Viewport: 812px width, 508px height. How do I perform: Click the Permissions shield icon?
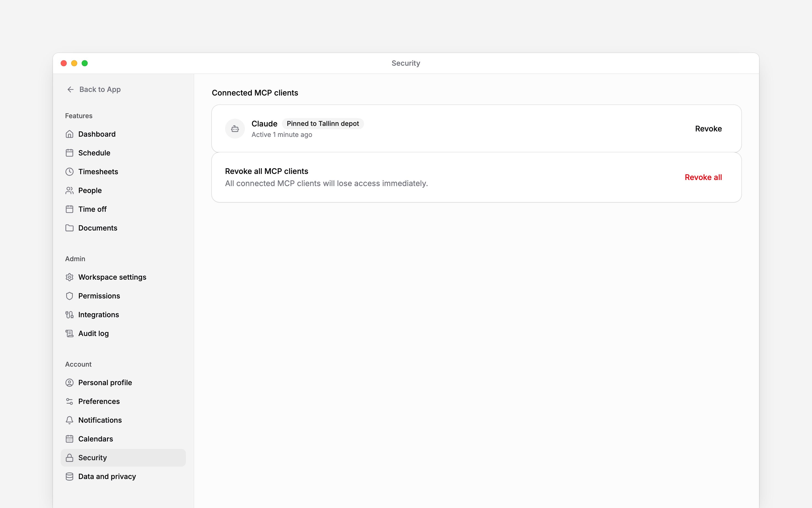(70, 296)
